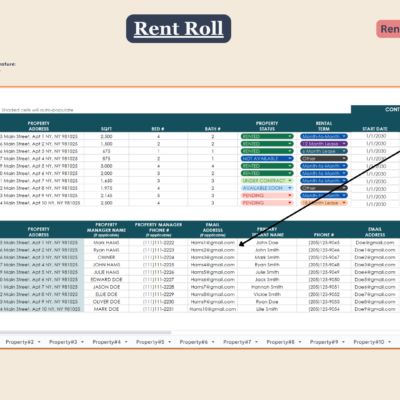Switch to the Property#5 sheet tab
This screenshot has height=400, width=400.
[150, 342]
